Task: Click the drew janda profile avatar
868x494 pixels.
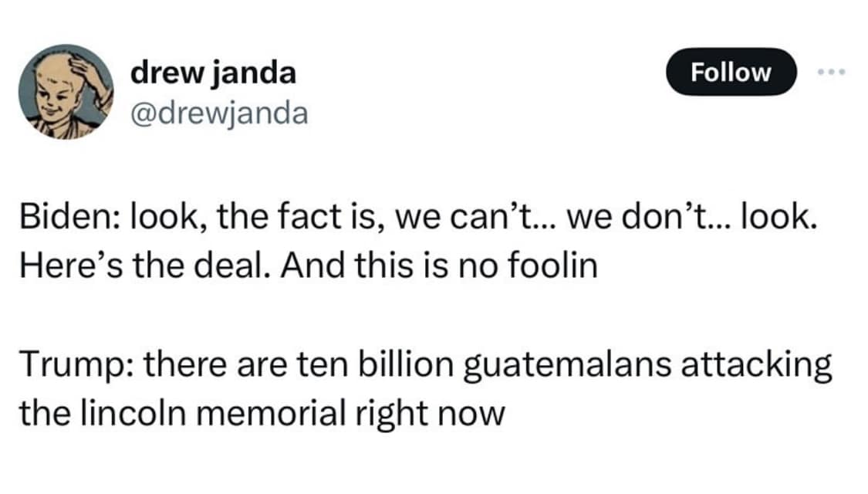Action: [x=65, y=91]
